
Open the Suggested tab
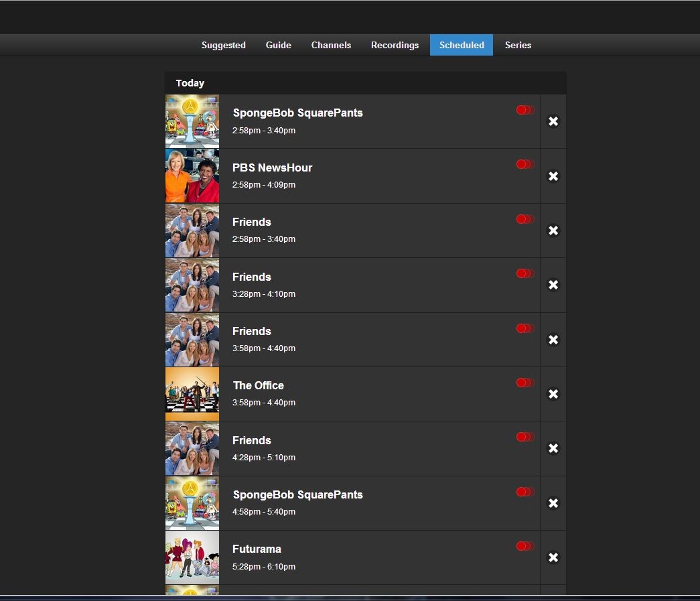tap(224, 45)
